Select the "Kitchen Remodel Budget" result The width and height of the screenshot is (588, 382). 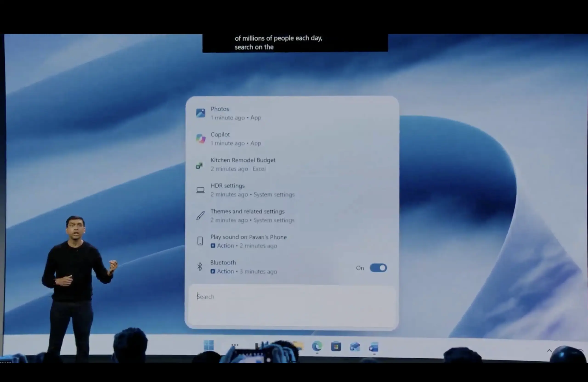[x=292, y=164]
